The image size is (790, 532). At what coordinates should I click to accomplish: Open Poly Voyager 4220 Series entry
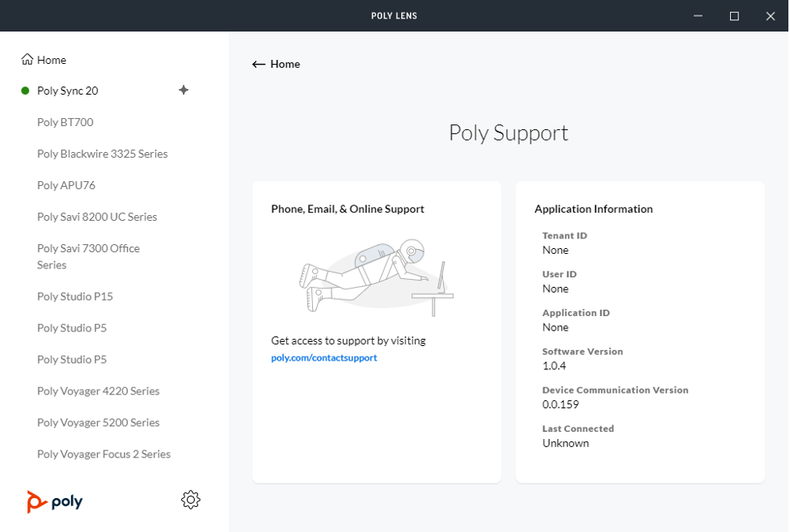pos(99,391)
